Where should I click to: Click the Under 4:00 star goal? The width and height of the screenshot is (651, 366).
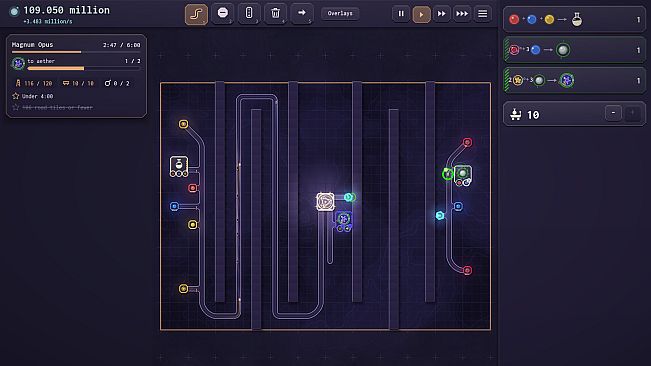[33, 96]
